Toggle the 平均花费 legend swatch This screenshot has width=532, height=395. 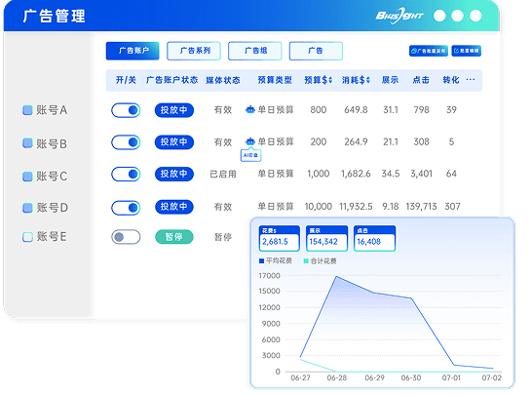[x=261, y=260]
